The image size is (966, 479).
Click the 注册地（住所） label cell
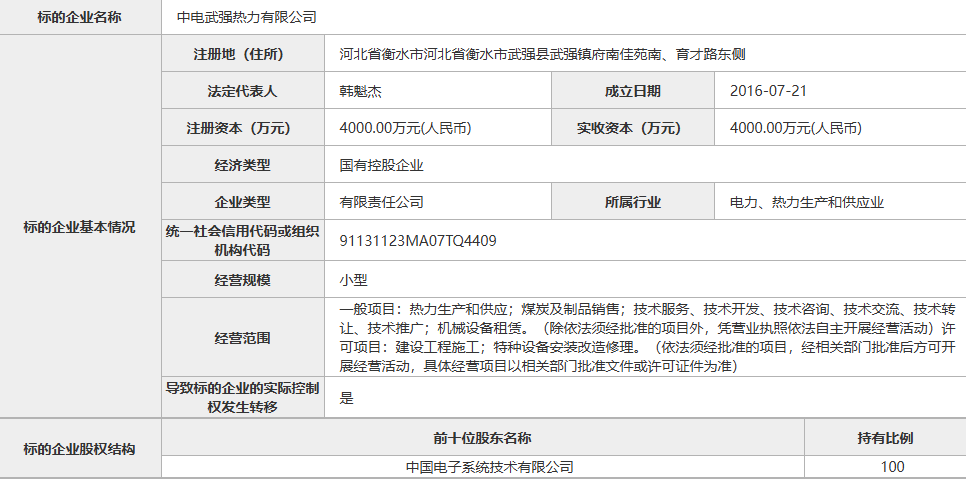(242, 54)
